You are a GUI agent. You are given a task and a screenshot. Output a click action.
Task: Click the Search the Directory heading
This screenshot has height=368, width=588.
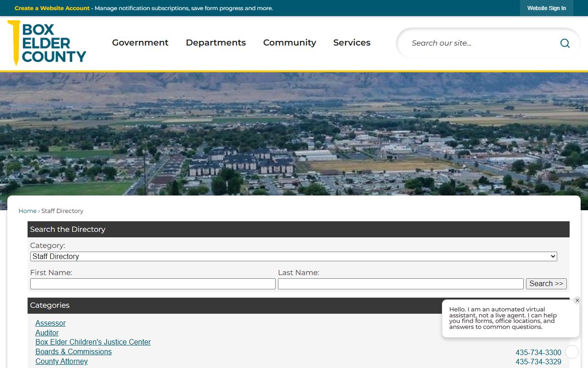(68, 229)
